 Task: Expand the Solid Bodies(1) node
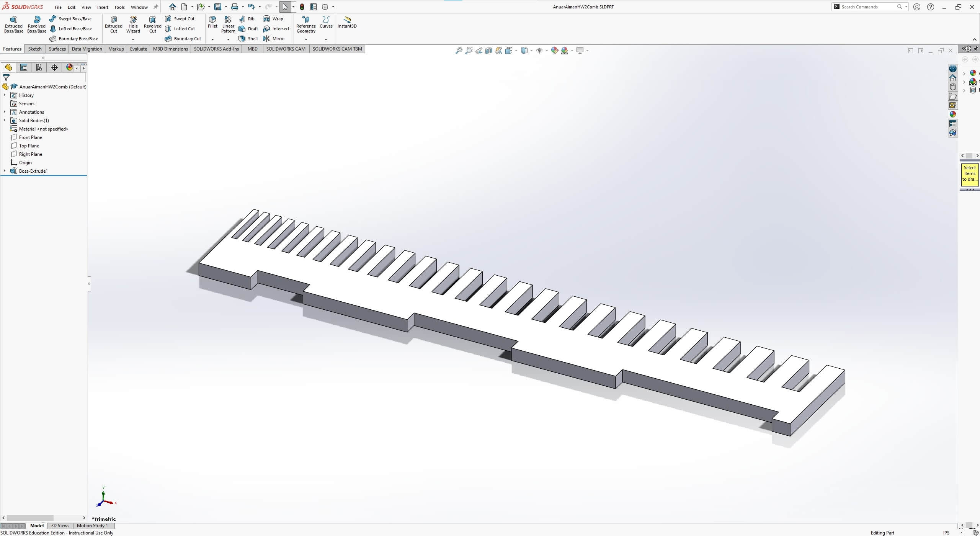[x=5, y=121]
